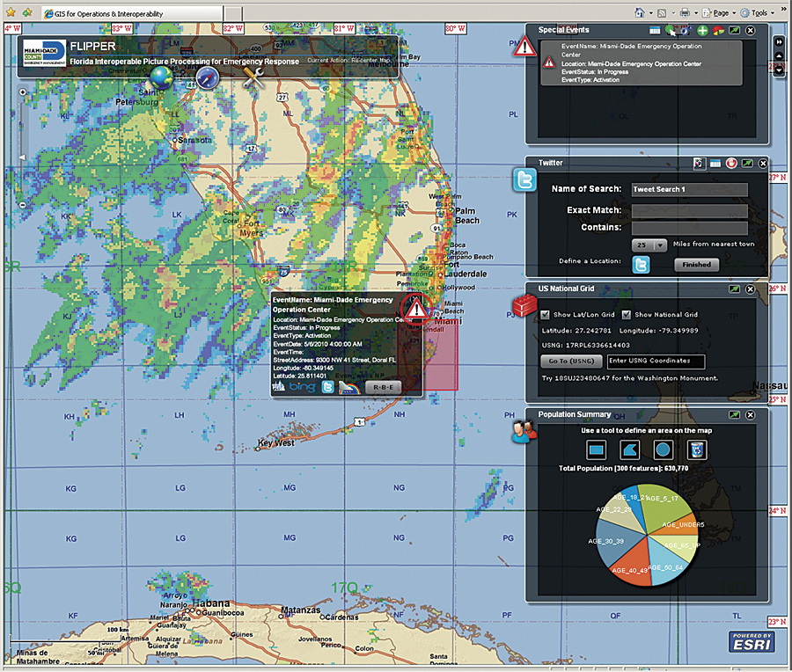The height and width of the screenshot is (672, 792).
Task: Open a new blank browser tab
Action: (233, 13)
